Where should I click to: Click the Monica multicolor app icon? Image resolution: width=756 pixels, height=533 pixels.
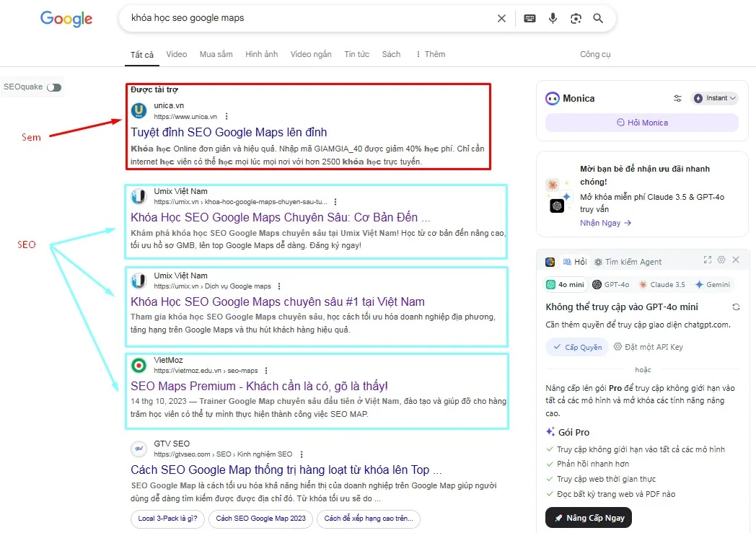550,262
